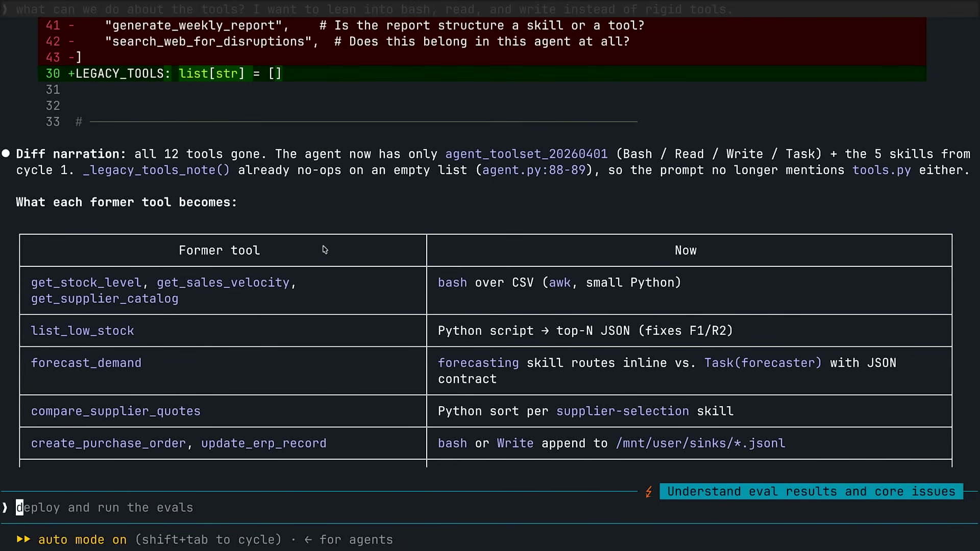Click the lightning bolt icon beside status banner

click(648, 492)
